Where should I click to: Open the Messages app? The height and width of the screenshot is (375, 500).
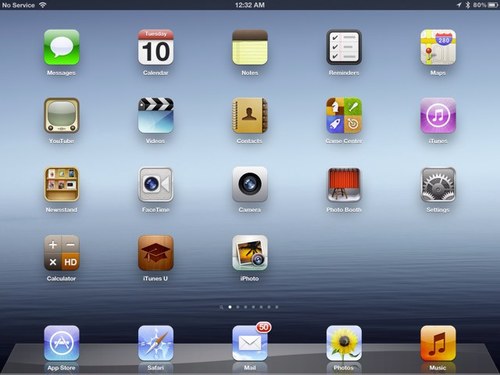62,47
